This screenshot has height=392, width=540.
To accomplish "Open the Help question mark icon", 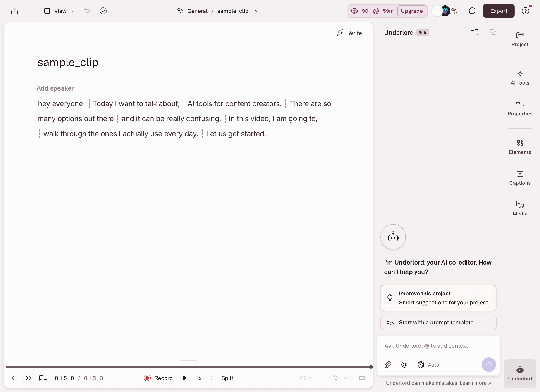I will pyautogui.click(x=525, y=11).
